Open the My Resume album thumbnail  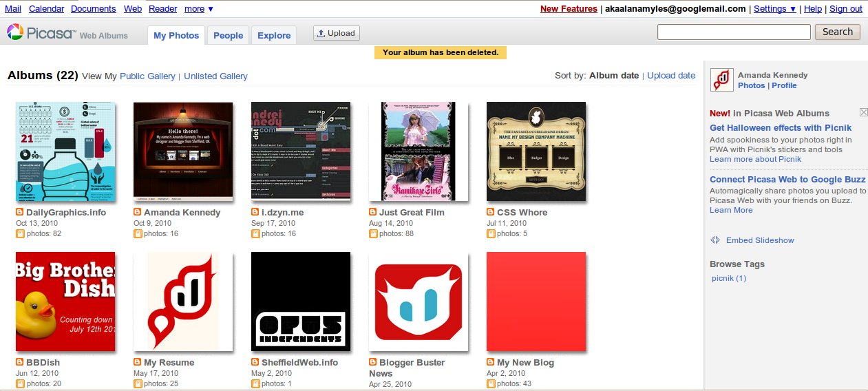point(183,302)
